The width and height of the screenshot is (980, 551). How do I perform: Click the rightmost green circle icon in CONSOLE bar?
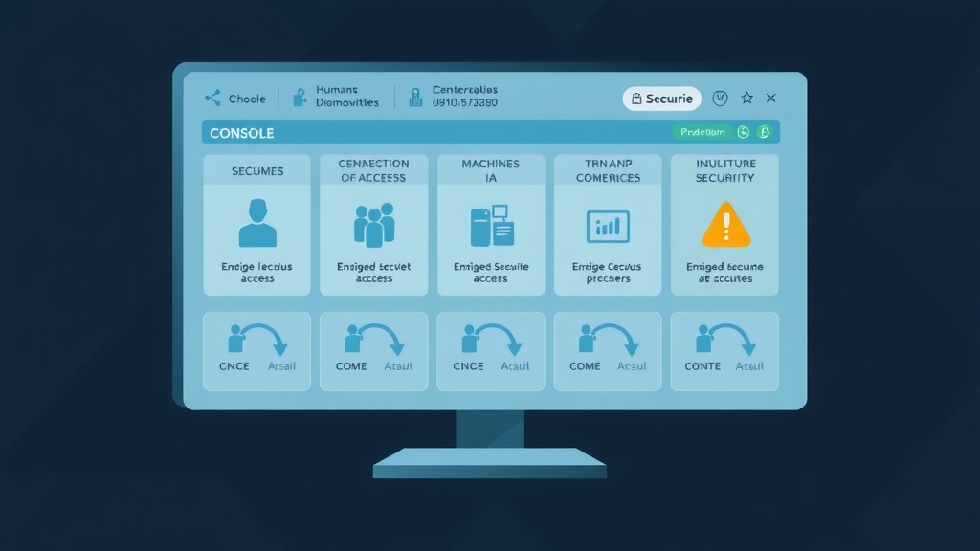[x=764, y=133]
